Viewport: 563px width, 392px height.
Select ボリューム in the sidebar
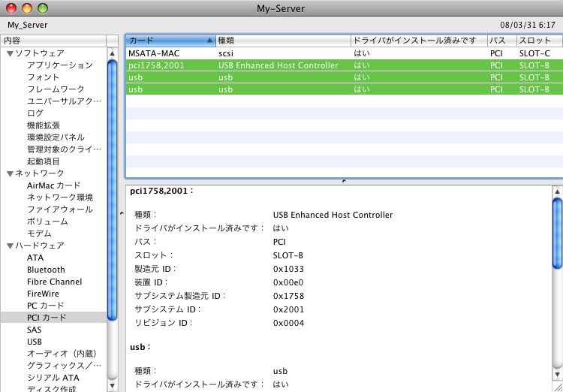click(x=47, y=222)
